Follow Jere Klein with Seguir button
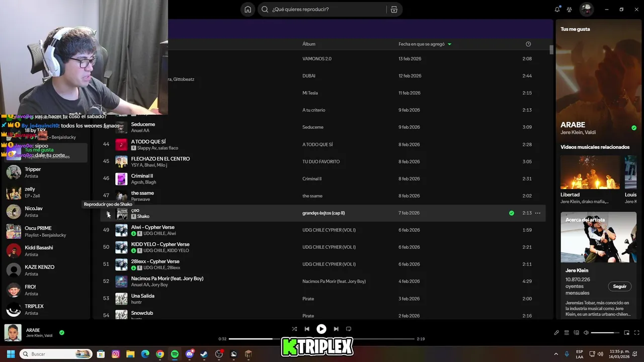 click(x=620, y=287)
